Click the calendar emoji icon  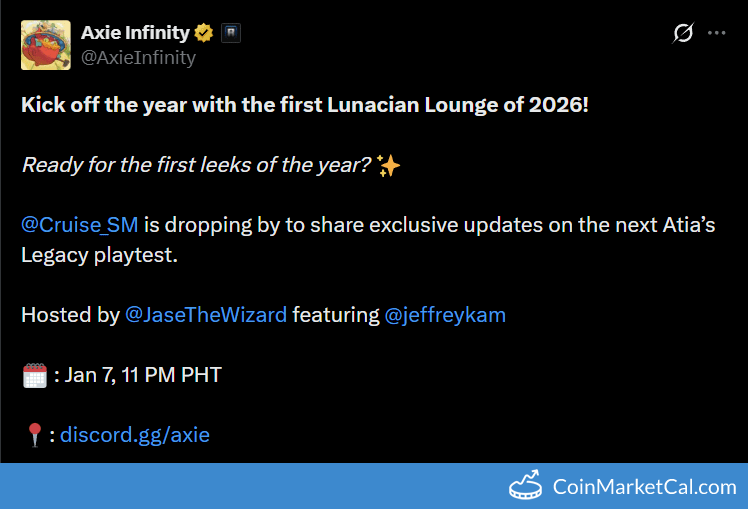pyautogui.click(x=34, y=376)
